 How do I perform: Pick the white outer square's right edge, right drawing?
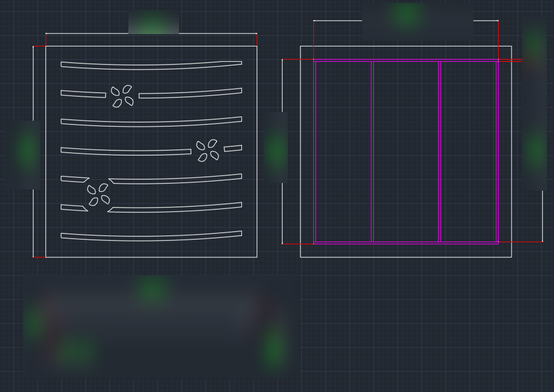pos(511,151)
